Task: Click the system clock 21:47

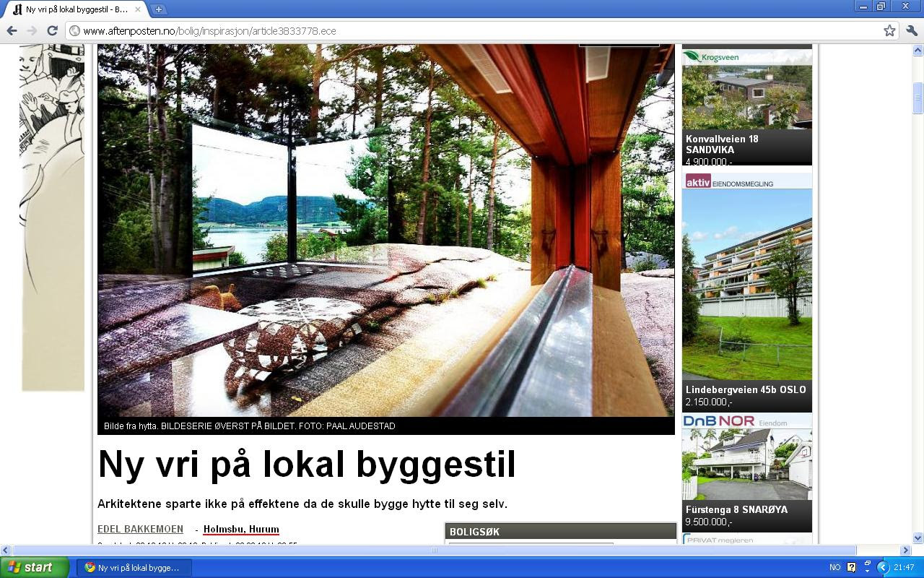Action: 904,567
